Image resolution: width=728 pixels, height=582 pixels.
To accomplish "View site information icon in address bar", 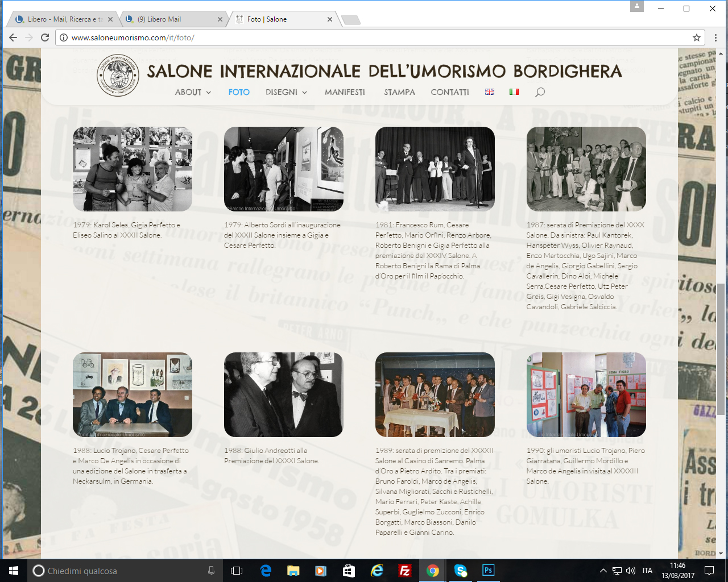I will [64, 38].
